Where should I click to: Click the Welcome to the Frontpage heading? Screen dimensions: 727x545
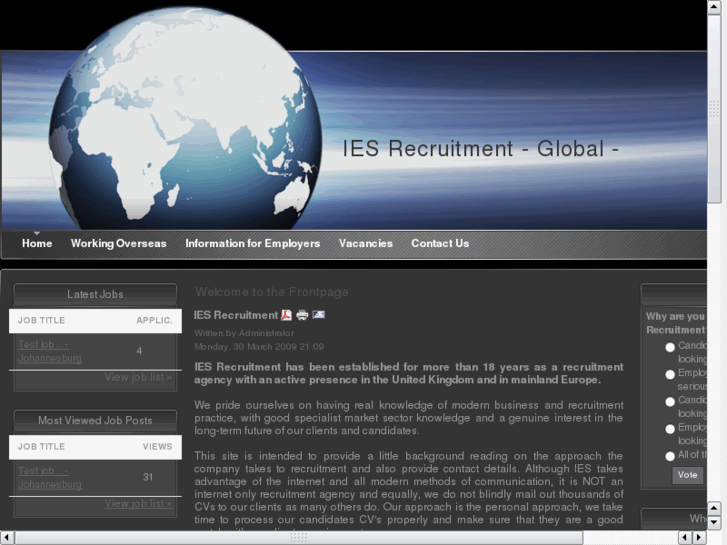point(272,292)
